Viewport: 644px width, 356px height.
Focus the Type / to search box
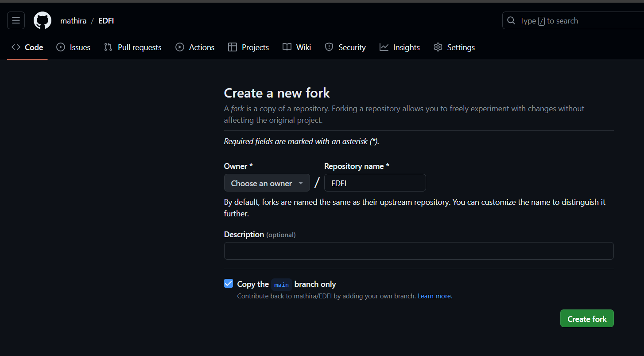[573, 21]
